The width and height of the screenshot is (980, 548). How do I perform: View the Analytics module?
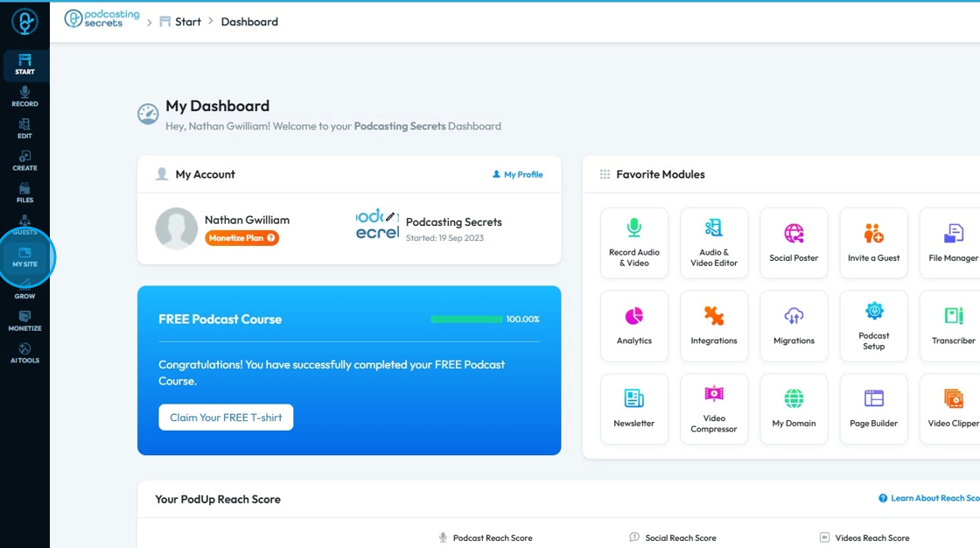pos(633,326)
